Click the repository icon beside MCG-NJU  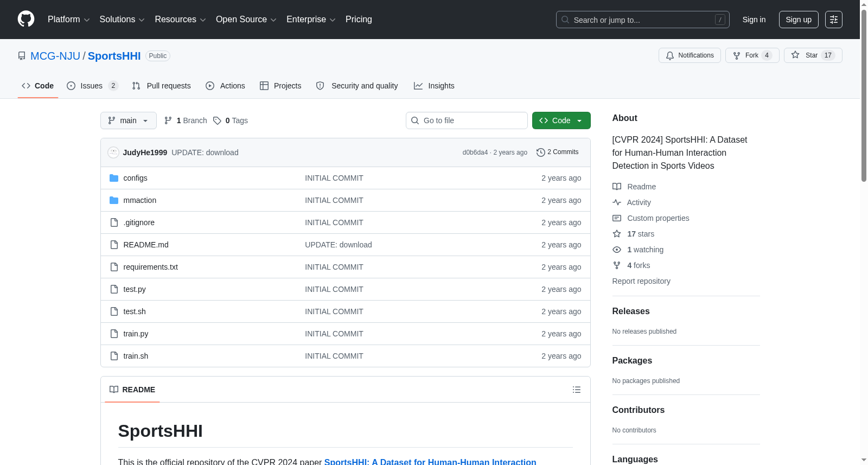22,56
